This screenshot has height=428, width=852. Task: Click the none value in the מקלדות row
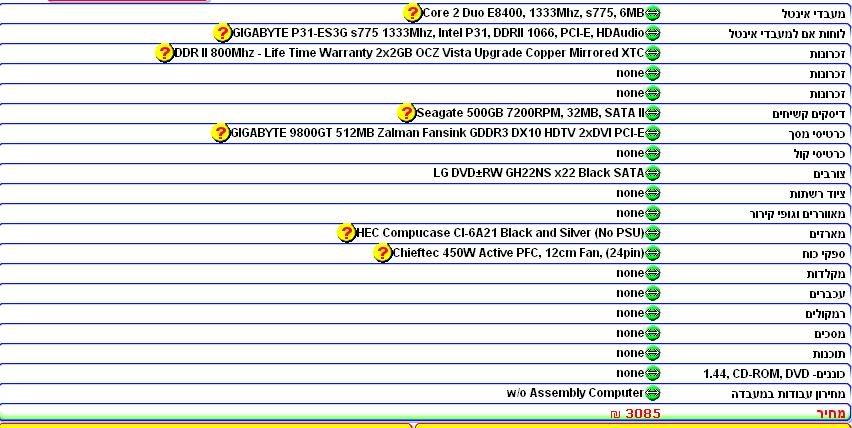630,273
